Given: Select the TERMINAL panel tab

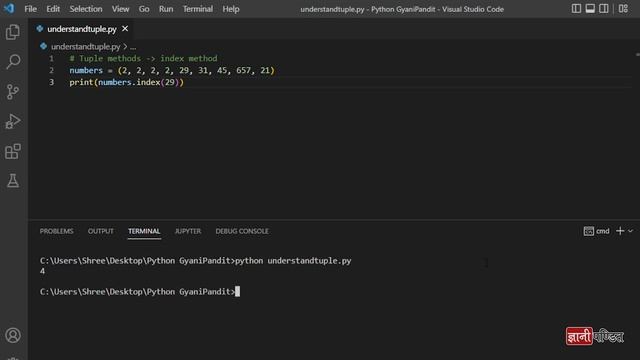Looking at the screenshot, I should pyautogui.click(x=144, y=231).
